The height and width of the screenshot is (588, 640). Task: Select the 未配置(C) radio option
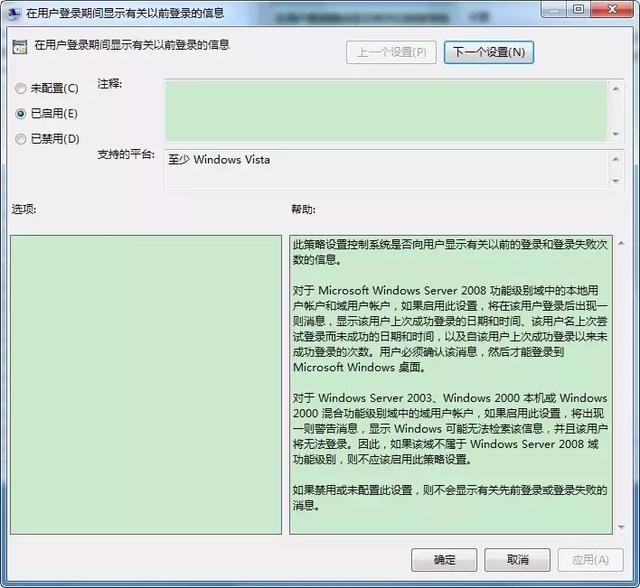21,89
